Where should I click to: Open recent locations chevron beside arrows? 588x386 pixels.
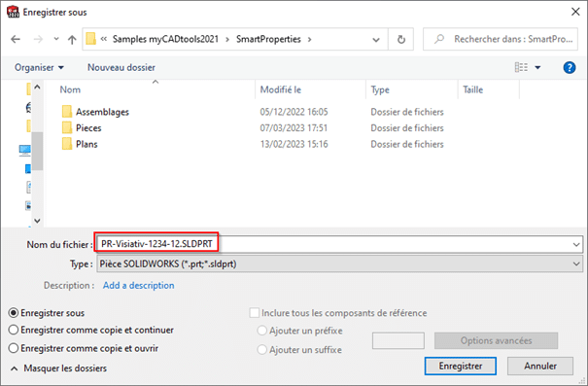pos(56,39)
